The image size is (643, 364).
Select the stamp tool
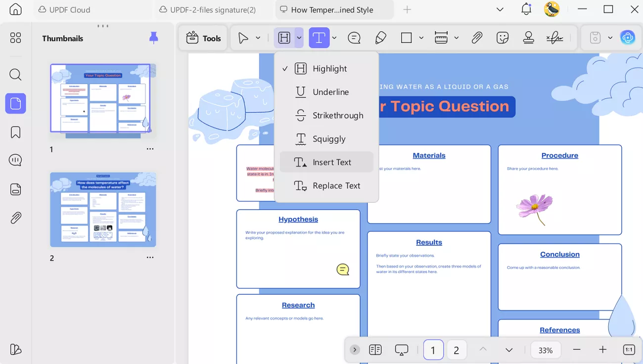click(528, 38)
